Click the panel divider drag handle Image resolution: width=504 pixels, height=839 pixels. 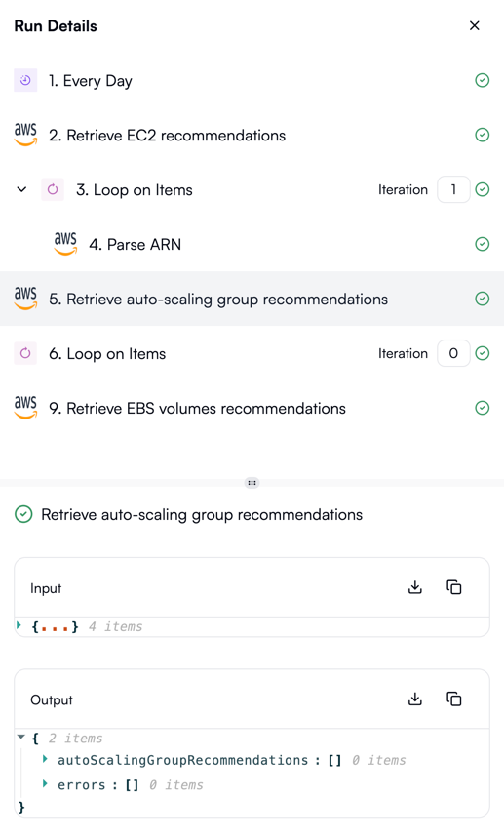252,483
